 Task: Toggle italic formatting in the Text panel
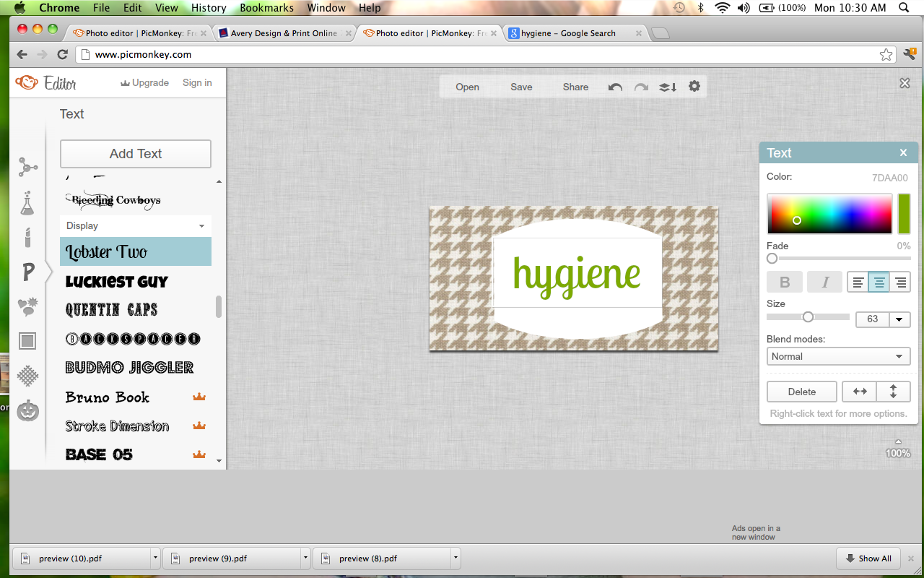824,282
